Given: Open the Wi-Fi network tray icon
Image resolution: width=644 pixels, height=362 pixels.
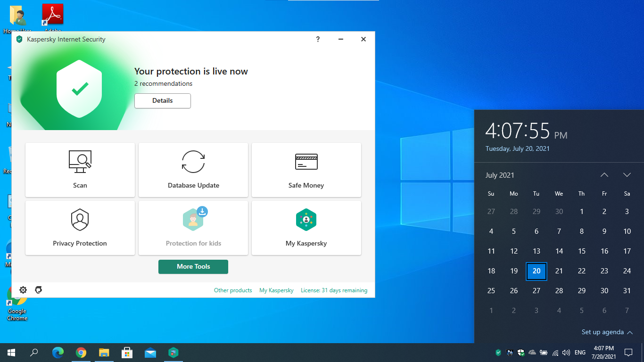Looking at the screenshot, I should [555, 353].
